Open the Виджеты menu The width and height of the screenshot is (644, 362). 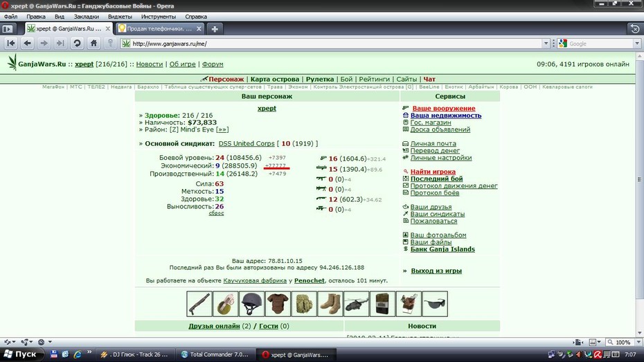coord(120,17)
